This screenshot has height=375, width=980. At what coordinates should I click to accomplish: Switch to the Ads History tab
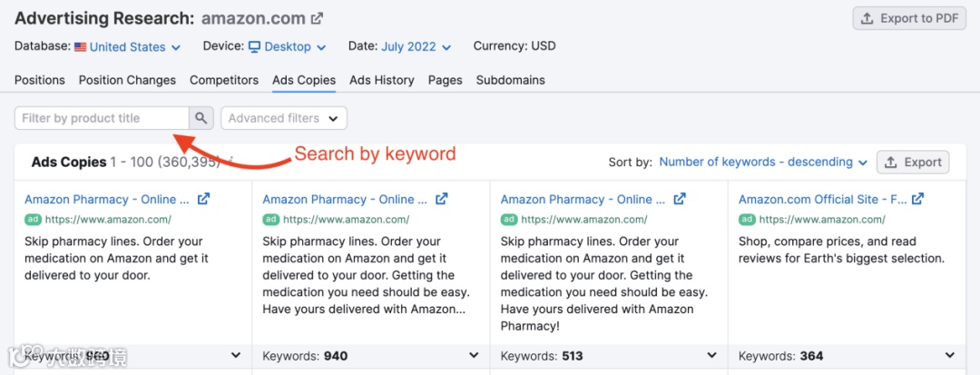pyautogui.click(x=381, y=80)
